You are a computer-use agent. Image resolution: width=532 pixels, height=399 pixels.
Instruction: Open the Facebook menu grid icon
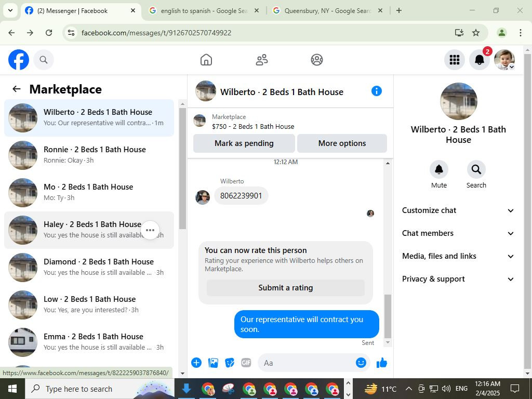pos(454,60)
